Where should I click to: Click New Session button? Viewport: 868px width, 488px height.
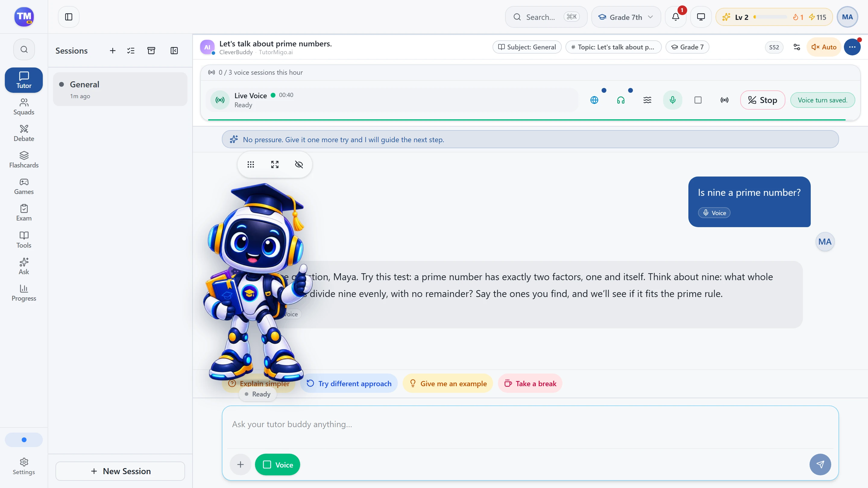click(120, 471)
